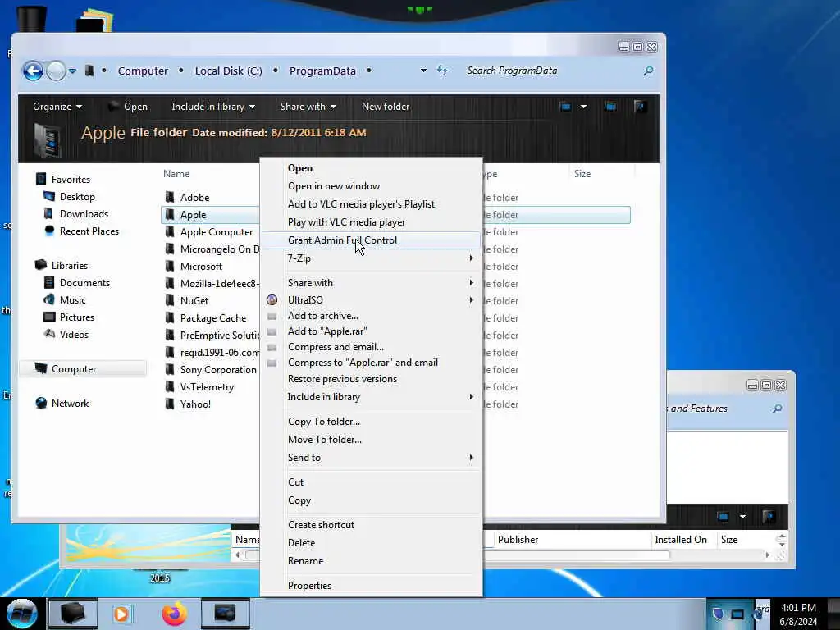The width and height of the screenshot is (840, 630).
Task: Click the New folder button
Action: tap(386, 107)
